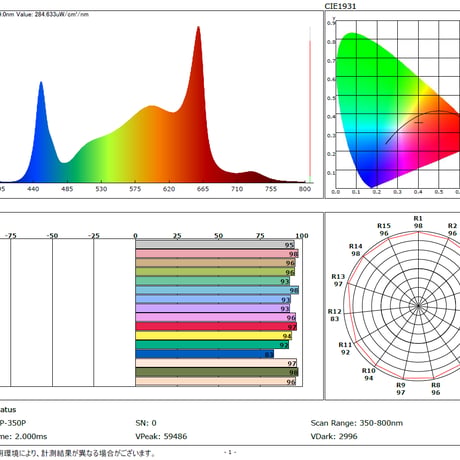Select the R10 94 radar label
The height and width of the screenshot is (460, 460).
point(369,374)
